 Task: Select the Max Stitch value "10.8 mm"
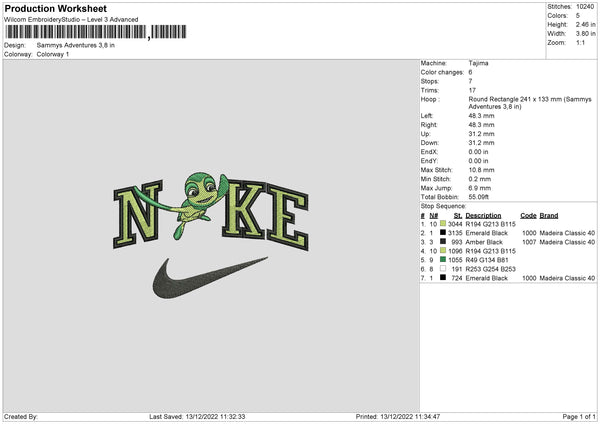481,170
